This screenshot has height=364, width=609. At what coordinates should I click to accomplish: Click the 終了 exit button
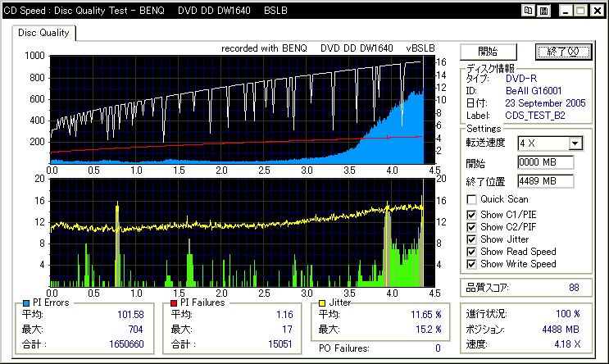564,52
